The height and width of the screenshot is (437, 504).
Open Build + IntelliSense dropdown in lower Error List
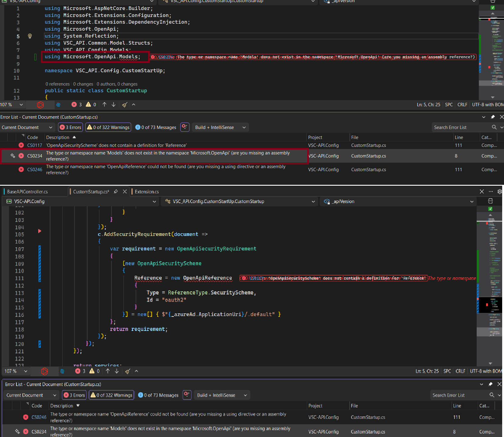coord(222,395)
